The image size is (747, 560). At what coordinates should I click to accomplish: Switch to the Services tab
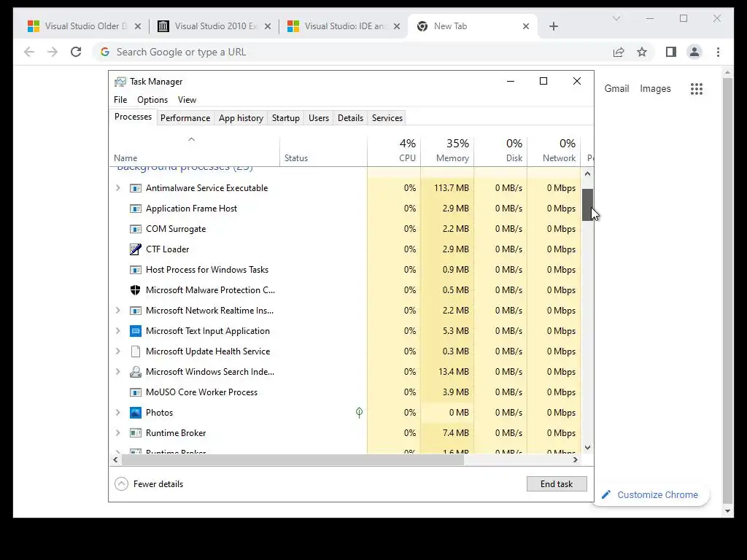pyautogui.click(x=387, y=118)
